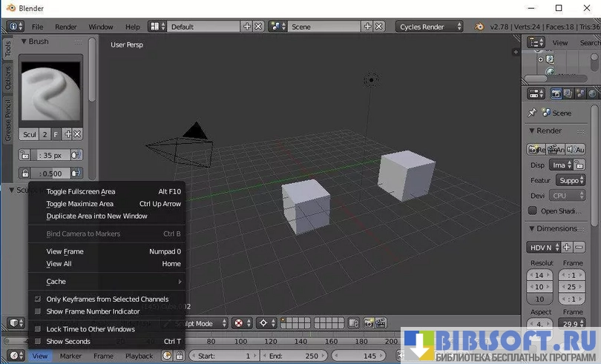601x364 pixels.
Task: Add a new render preset with plus
Action: pyautogui.click(x=566, y=247)
